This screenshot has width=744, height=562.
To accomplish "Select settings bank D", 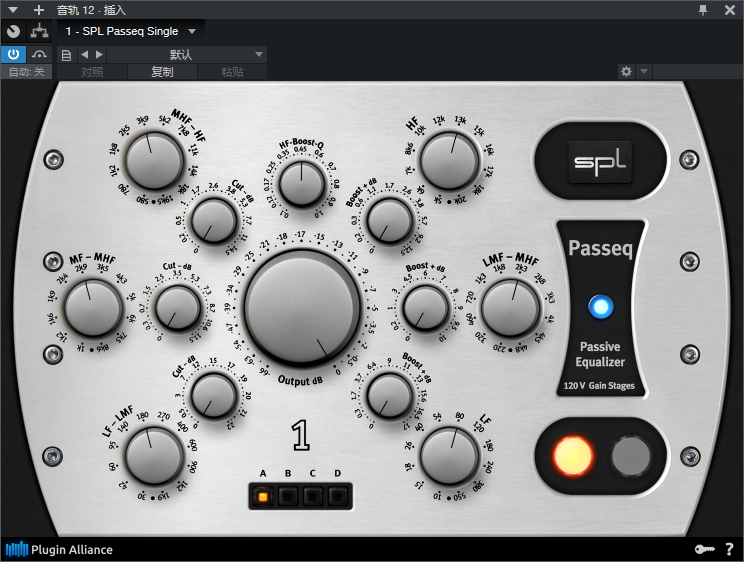I will click(x=337, y=496).
